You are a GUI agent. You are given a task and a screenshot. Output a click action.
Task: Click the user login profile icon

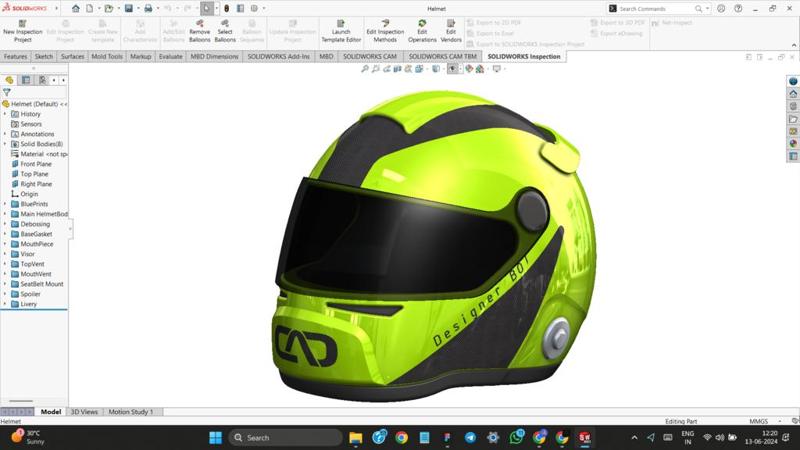[x=721, y=8]
